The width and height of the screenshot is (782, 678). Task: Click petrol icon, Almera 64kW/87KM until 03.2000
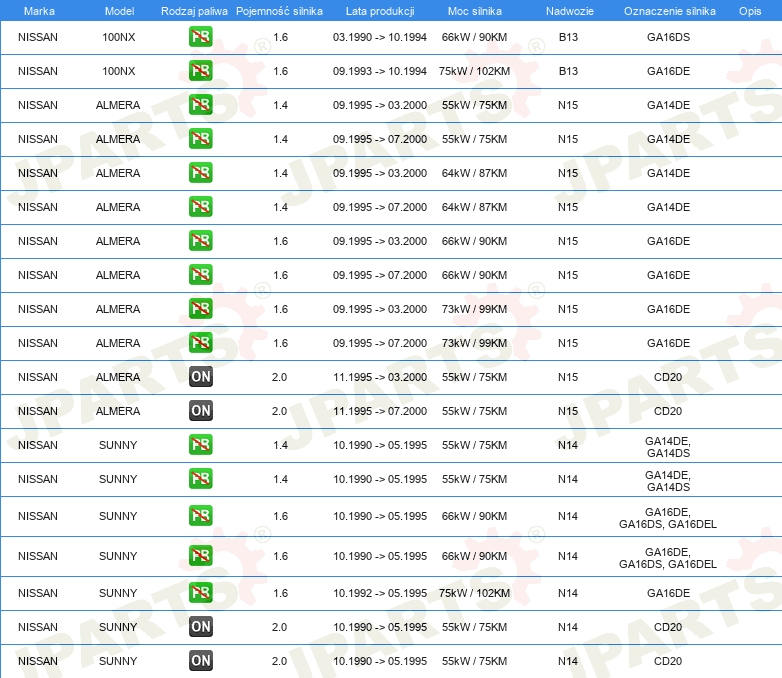(200, 173)
